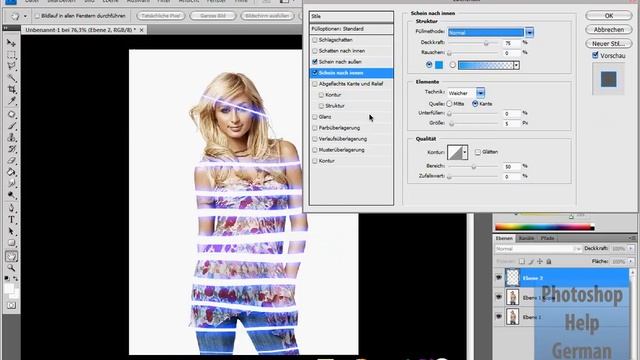Select the Eraser tool
Image resolution: width=640 pixels, height=360 pixels.
(x=11, y=160)
